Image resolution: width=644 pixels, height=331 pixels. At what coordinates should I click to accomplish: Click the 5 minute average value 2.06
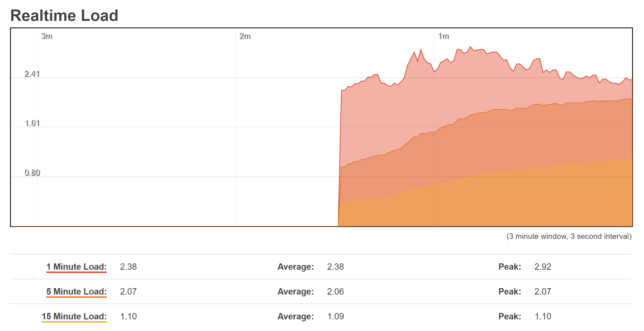[335, 291]
